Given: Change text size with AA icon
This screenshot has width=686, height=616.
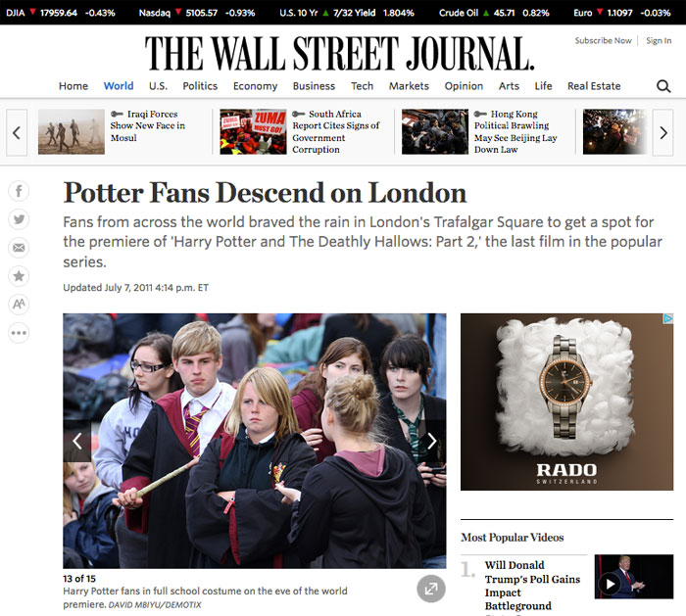Looking at the screenshot, I should 19,305.
